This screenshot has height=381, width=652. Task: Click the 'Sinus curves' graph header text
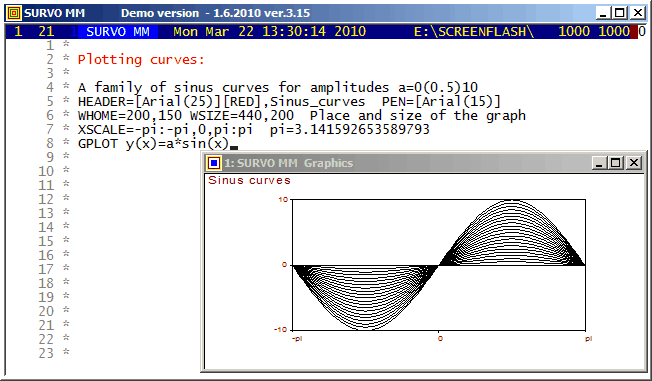pos(249,181)
